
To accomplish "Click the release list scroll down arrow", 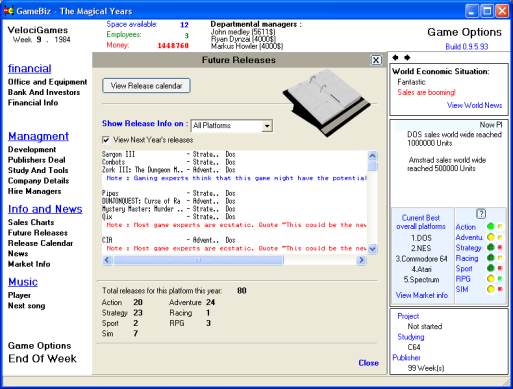I will [372, 249].
